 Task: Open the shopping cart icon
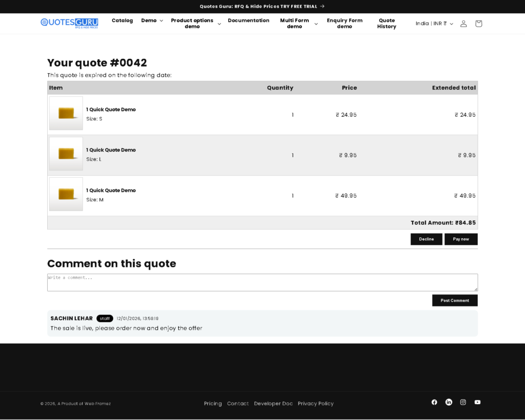tap(478, 24)
